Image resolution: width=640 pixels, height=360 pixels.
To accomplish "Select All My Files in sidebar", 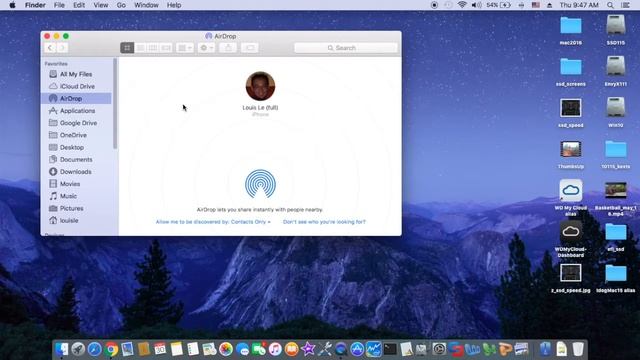I will 76,74.
